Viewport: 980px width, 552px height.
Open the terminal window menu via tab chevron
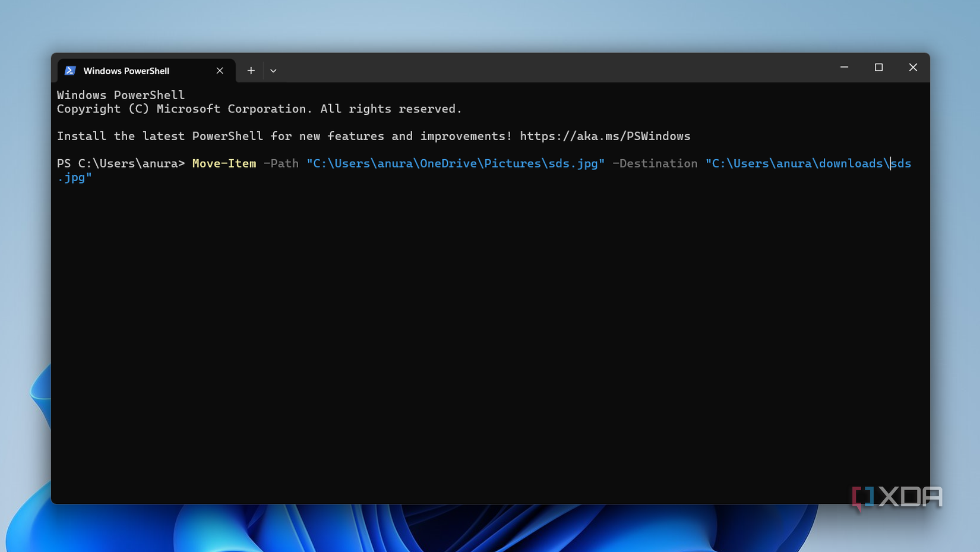(273, 70)
